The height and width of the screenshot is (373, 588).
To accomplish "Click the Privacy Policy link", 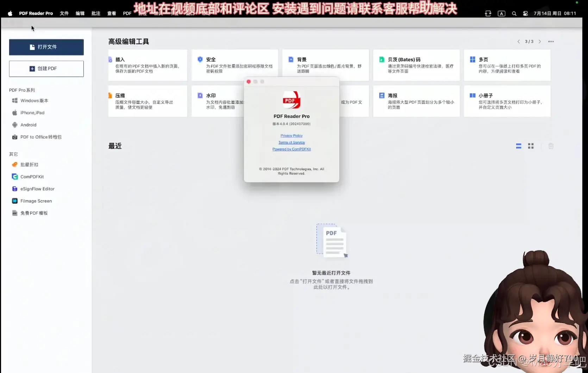I will click(291, 136).
